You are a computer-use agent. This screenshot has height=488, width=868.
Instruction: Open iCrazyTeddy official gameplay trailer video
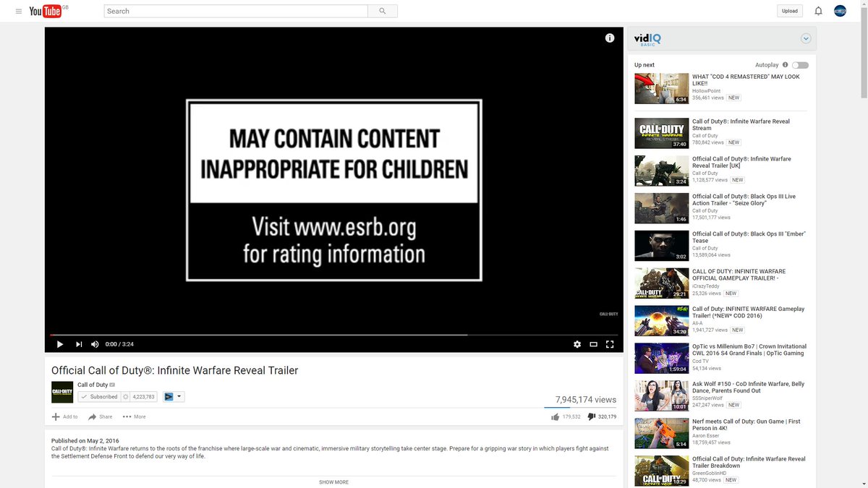(739, 275)
